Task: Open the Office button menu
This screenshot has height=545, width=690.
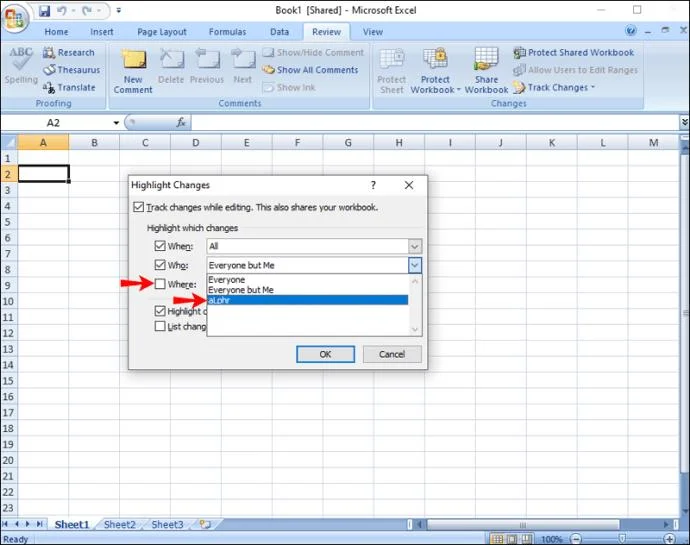Action: tap(15, 17)
